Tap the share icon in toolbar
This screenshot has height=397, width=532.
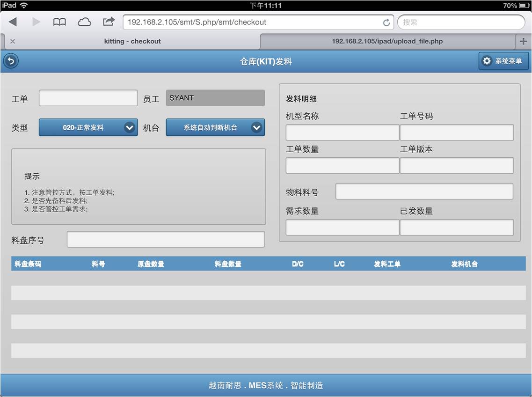click(109, 22)
